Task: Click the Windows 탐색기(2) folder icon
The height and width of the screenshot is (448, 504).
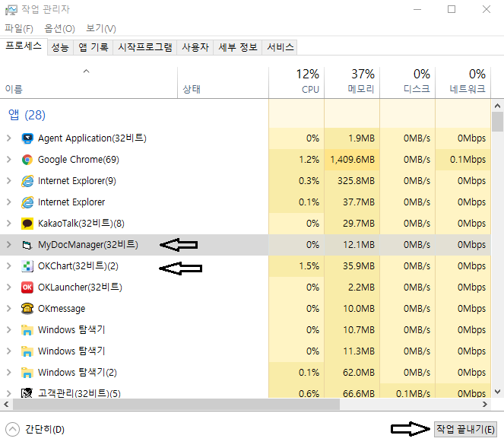Action: click(27, 373)
